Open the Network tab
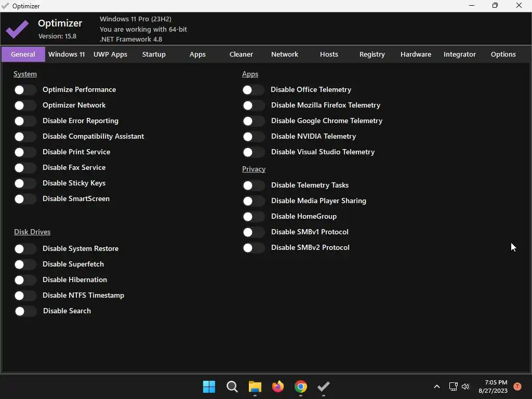Viewport: 532px width, 399px height. click(x=285, y=54)
